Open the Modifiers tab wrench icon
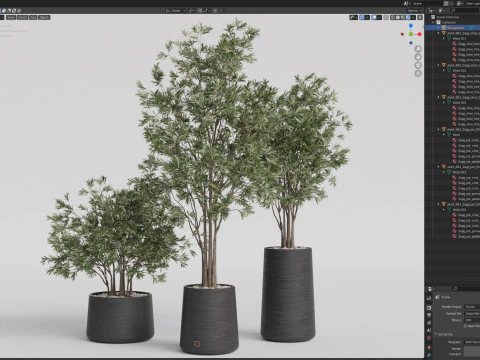The width and height of the screenshot is (480, 360). 429,355
